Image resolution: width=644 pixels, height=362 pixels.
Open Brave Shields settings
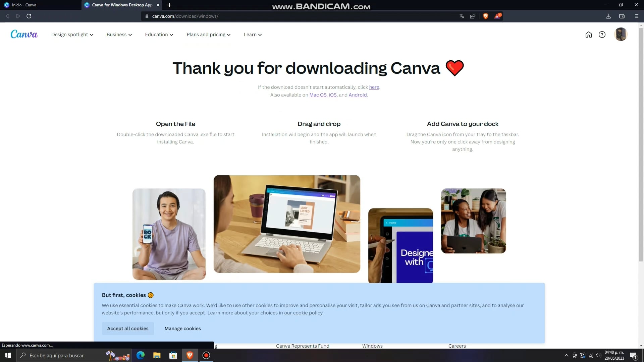click(485, 16)
